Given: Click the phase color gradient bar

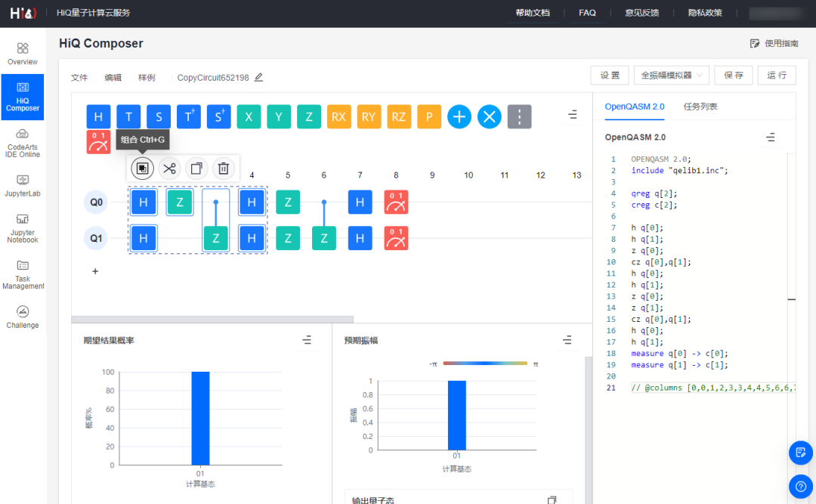Looking at the screenshot, I should pyautogui.click(x=485, y=363).
